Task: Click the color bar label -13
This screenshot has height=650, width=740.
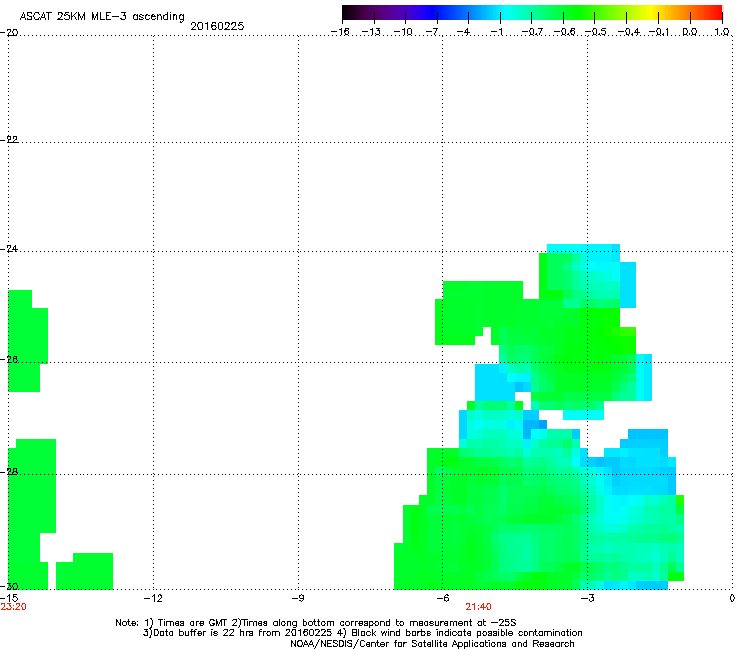Action: click(x=371, y=32)
